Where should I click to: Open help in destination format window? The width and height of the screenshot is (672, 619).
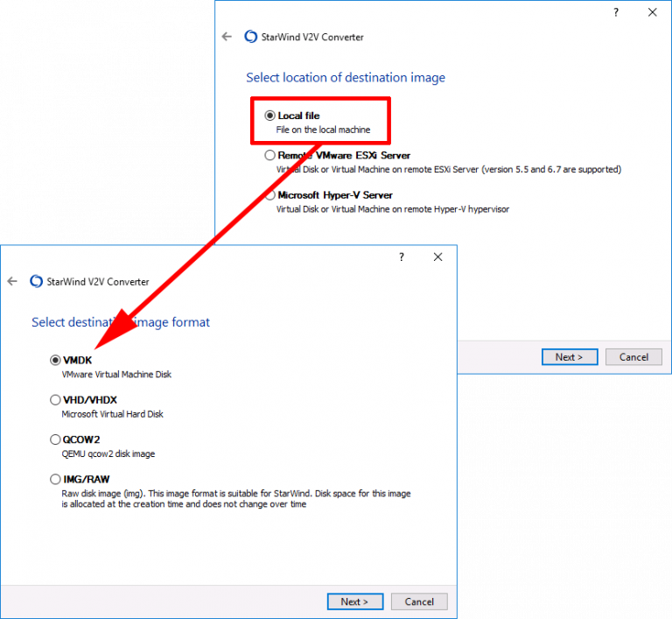coord(402,257)
